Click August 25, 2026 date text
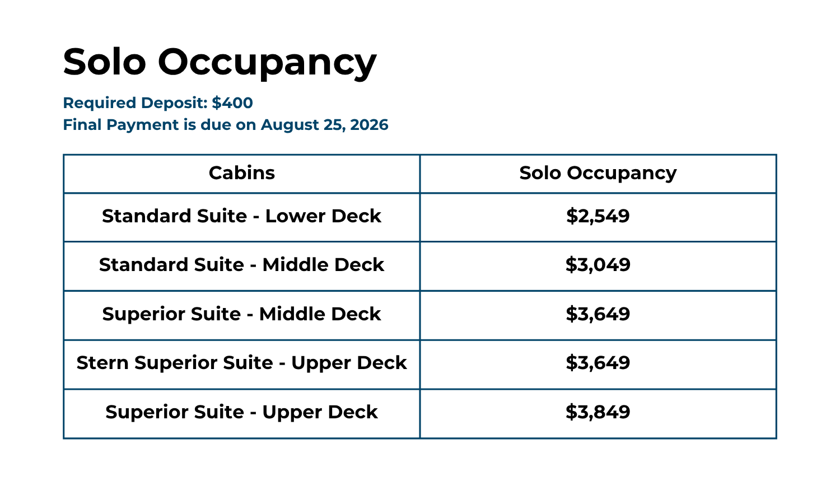This screenshot has height=504, width=840. pos(325,125)
